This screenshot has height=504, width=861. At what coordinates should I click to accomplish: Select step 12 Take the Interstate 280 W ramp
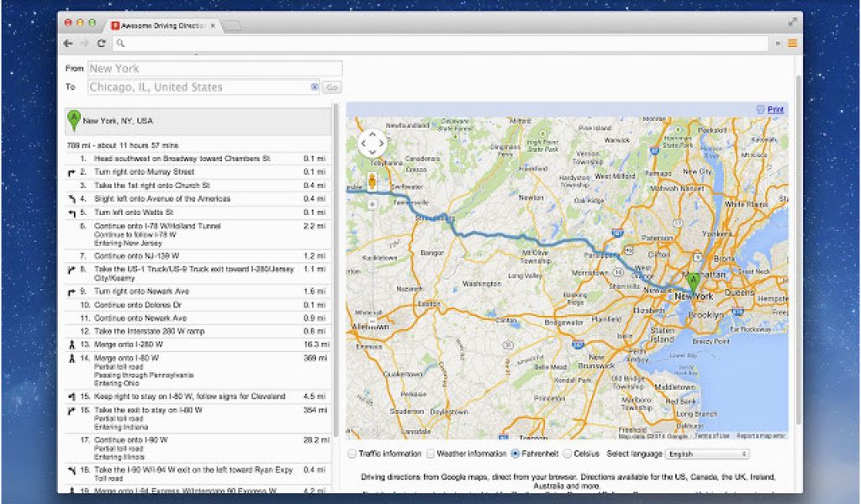point(198,331)
